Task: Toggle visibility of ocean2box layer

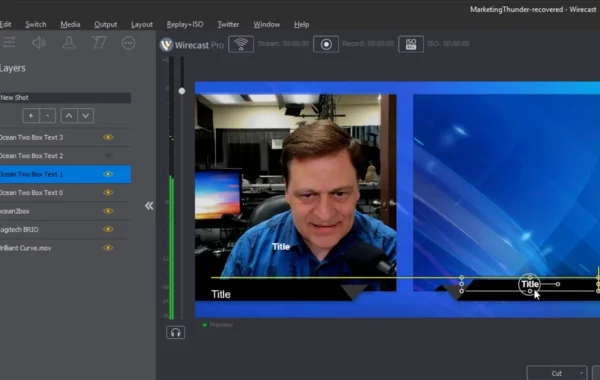Action: pyautogui.click(x=108, y=211)
